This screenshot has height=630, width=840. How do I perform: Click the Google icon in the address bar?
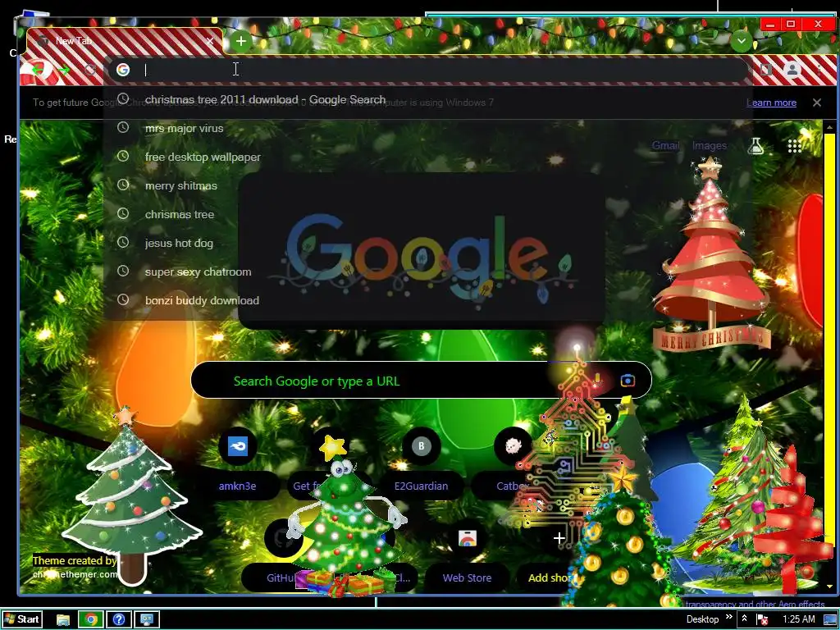tap(123, 70)
